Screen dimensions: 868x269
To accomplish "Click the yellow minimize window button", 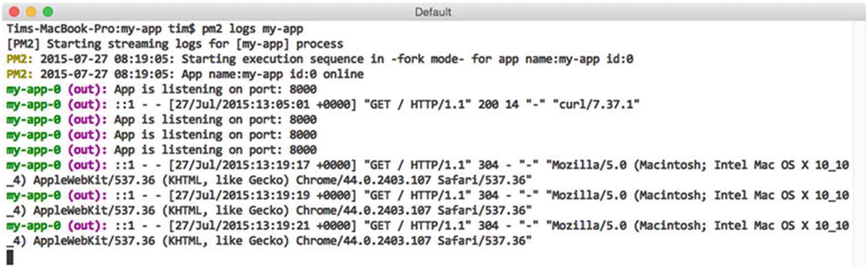I will 31,12.
